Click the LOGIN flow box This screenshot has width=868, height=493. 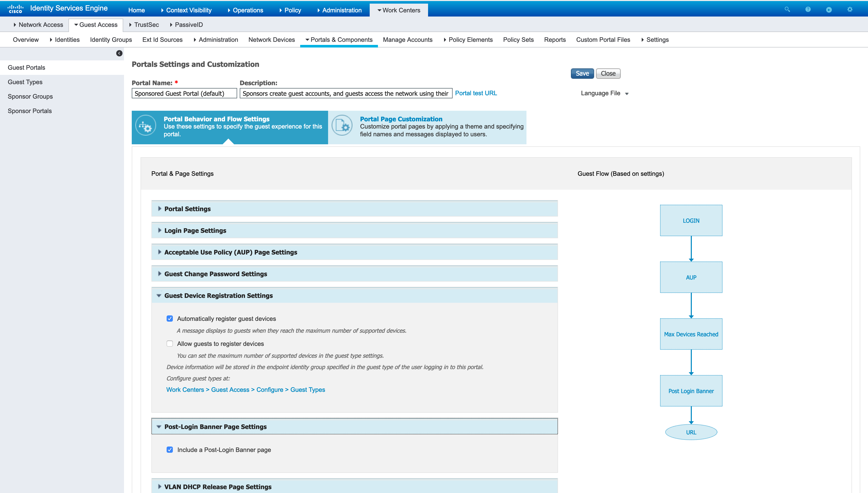691,220
